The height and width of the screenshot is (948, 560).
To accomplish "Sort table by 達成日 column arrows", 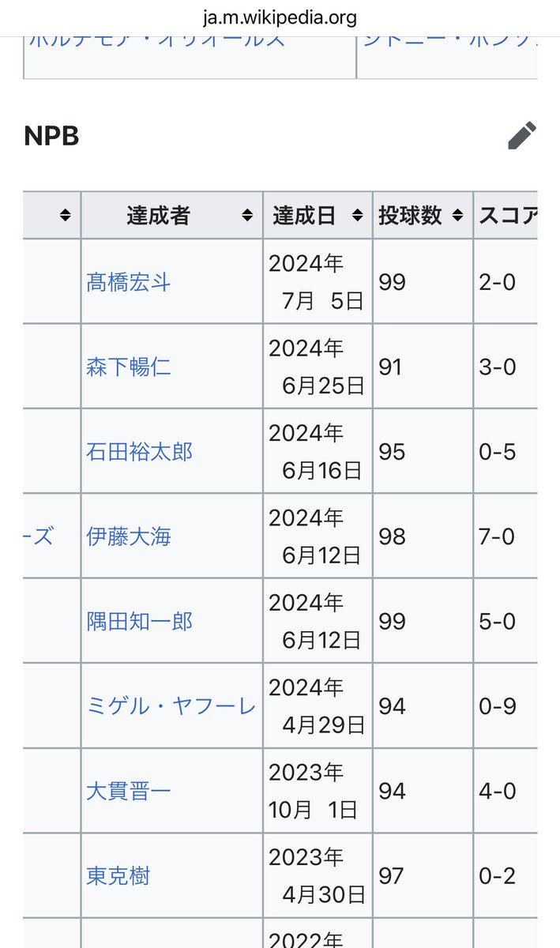I will [x=357, y=216].
